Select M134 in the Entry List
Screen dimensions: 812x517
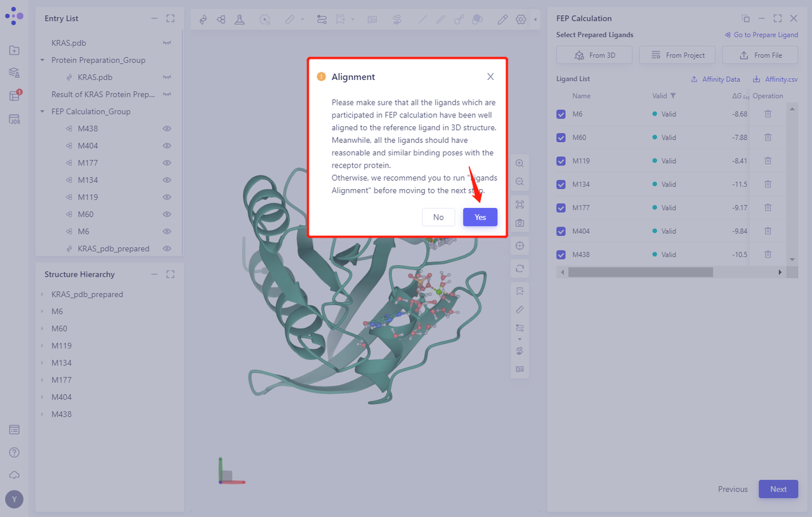pos(88,180)
